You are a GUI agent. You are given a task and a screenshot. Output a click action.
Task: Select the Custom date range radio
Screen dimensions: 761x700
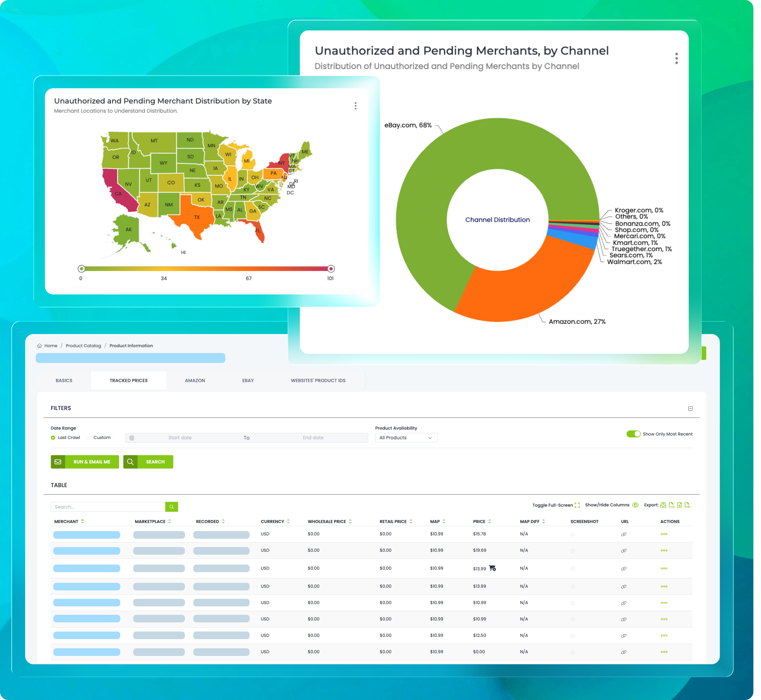coord(89,438)
